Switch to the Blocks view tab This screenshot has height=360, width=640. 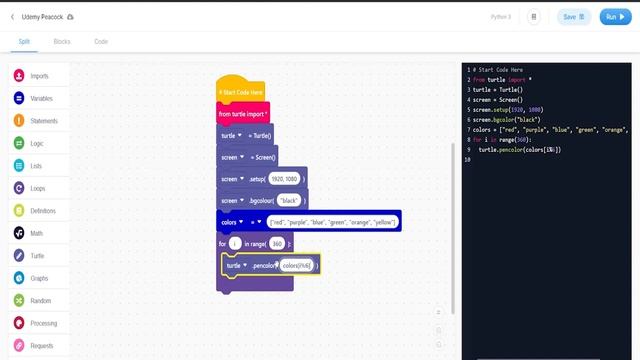tap(62, 42)
